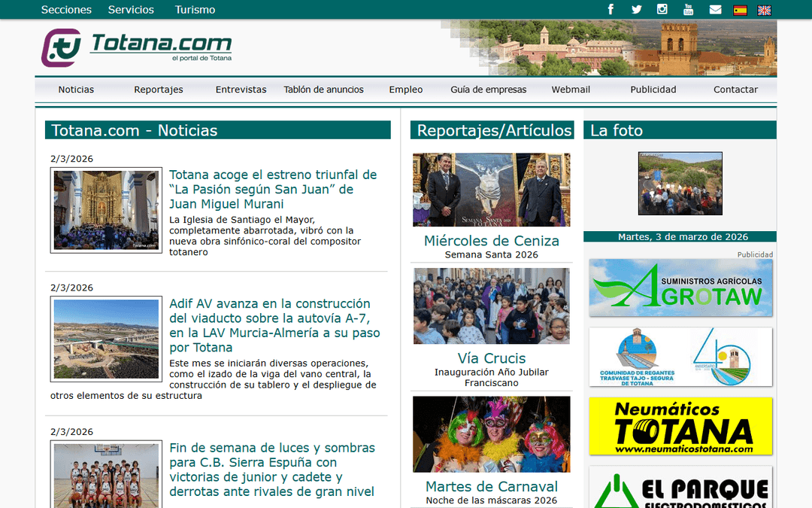Open the Facebook icon in top bar
Viewport: 812px width, 508px height.
point(611,9)
